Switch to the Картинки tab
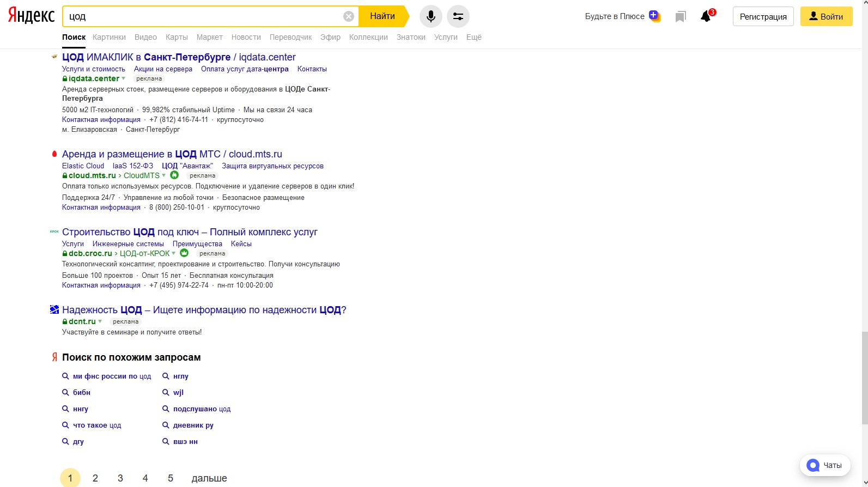The width and height of the screenshot is (868, 487). click(x=109, y=37)
